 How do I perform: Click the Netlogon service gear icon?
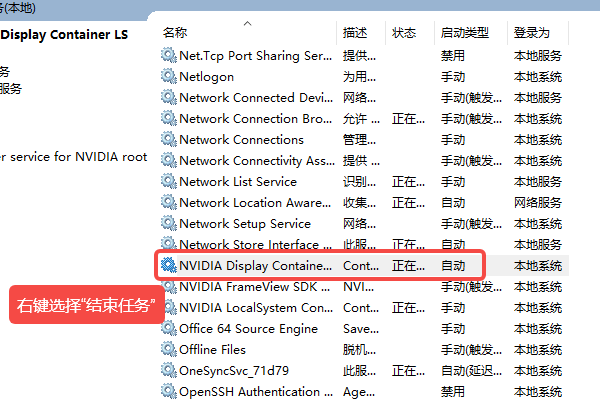[x=168, y=76]
